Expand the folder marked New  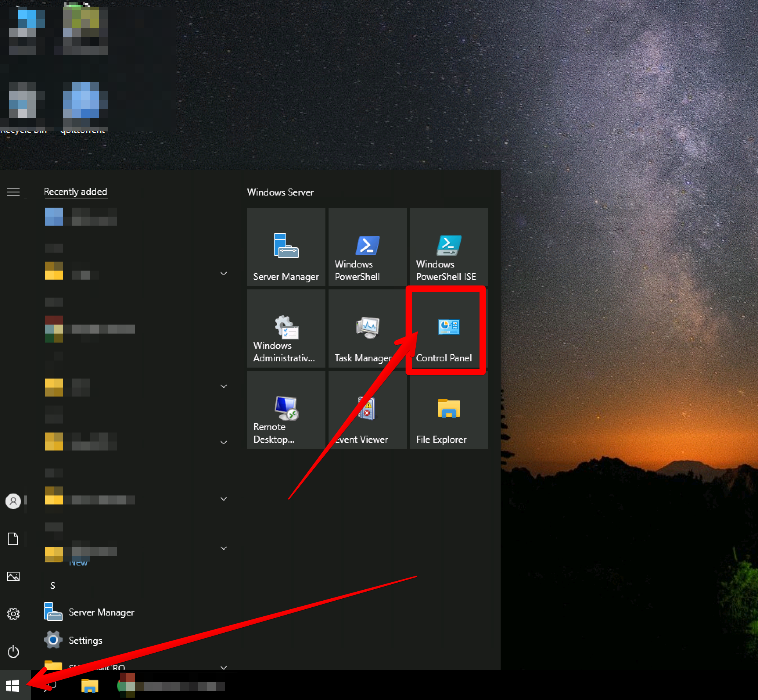224,548
